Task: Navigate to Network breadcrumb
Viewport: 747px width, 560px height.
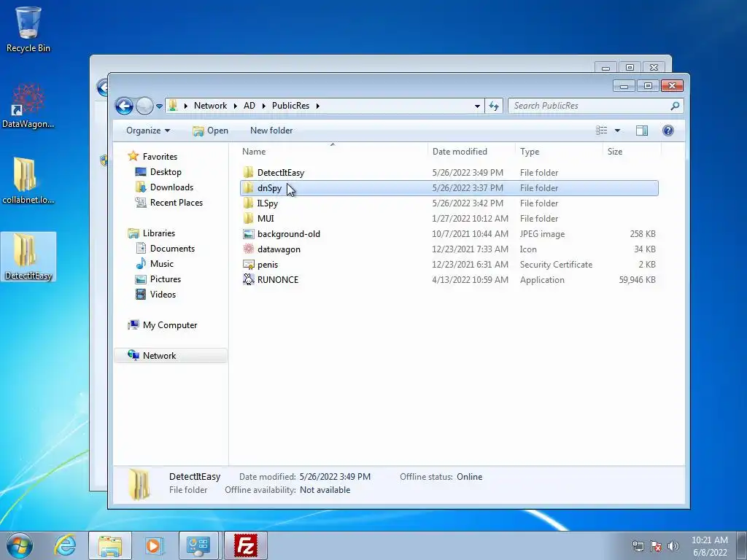Action: click(210, 106)
